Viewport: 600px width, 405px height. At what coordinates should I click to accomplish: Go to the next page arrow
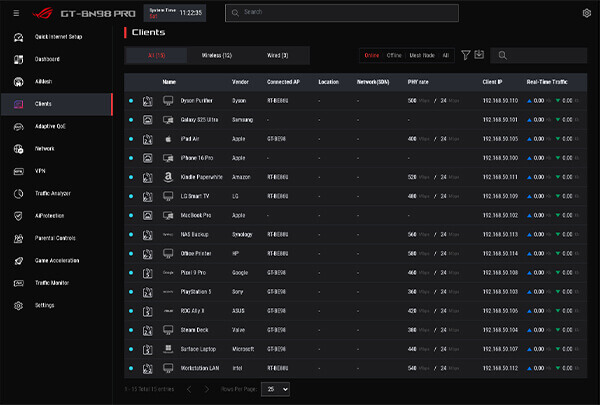coord(207,389)
